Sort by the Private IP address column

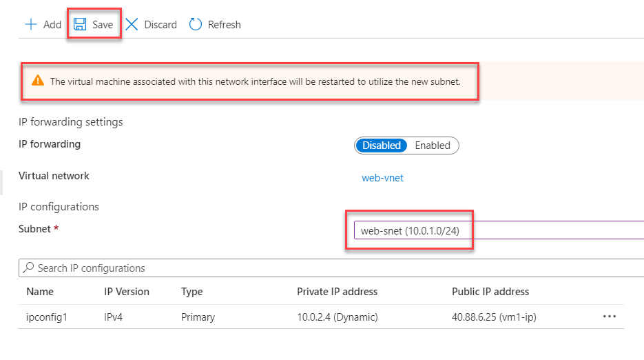337,292
